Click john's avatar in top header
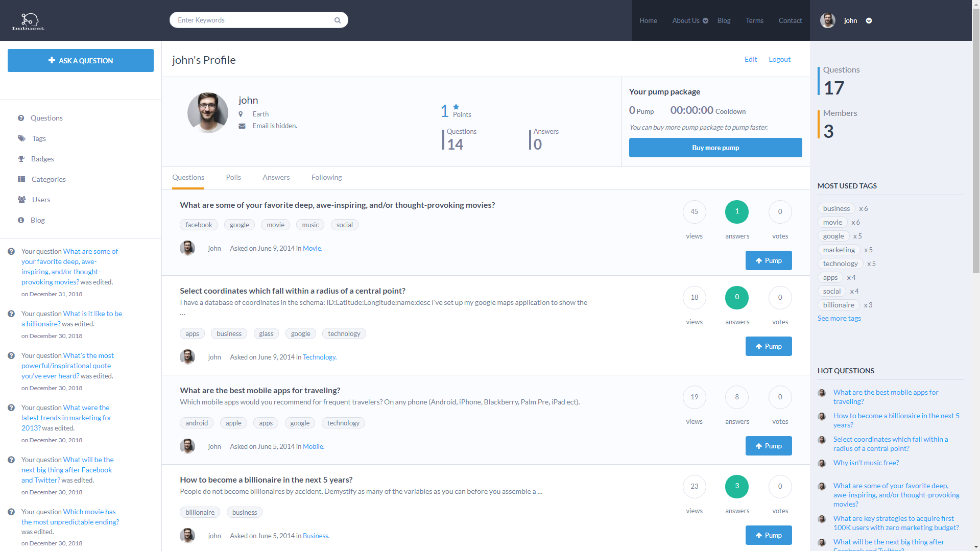The height and width of the screenshot is (551, 980). [x=828, y=20]
